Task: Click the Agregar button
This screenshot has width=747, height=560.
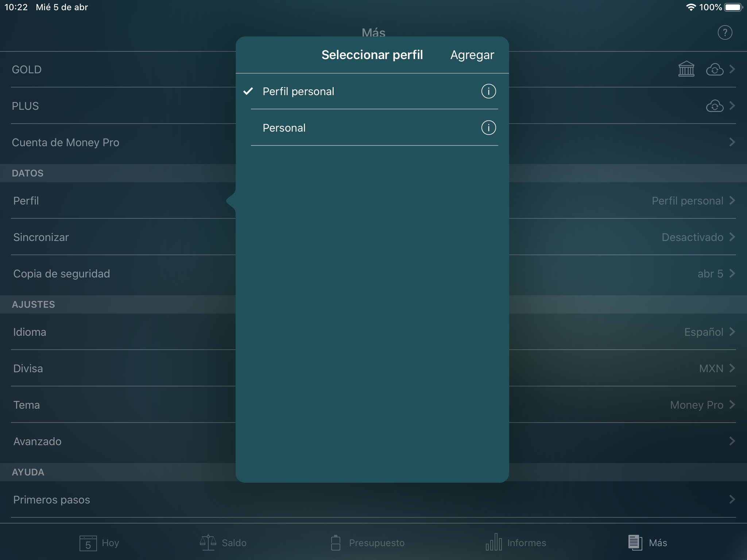Action: coord(472,55)
